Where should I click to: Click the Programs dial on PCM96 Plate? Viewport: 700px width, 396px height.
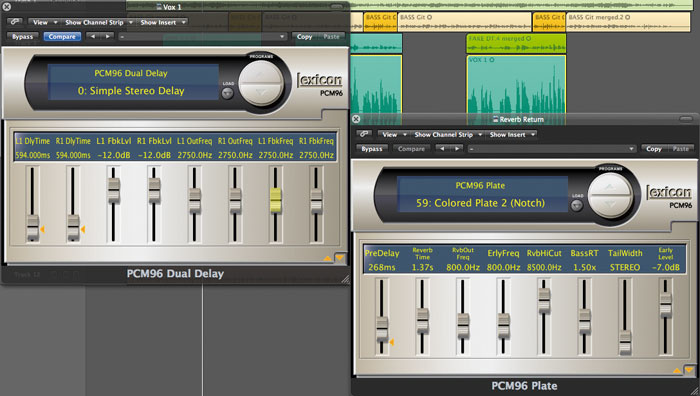(x=610, y=196)
